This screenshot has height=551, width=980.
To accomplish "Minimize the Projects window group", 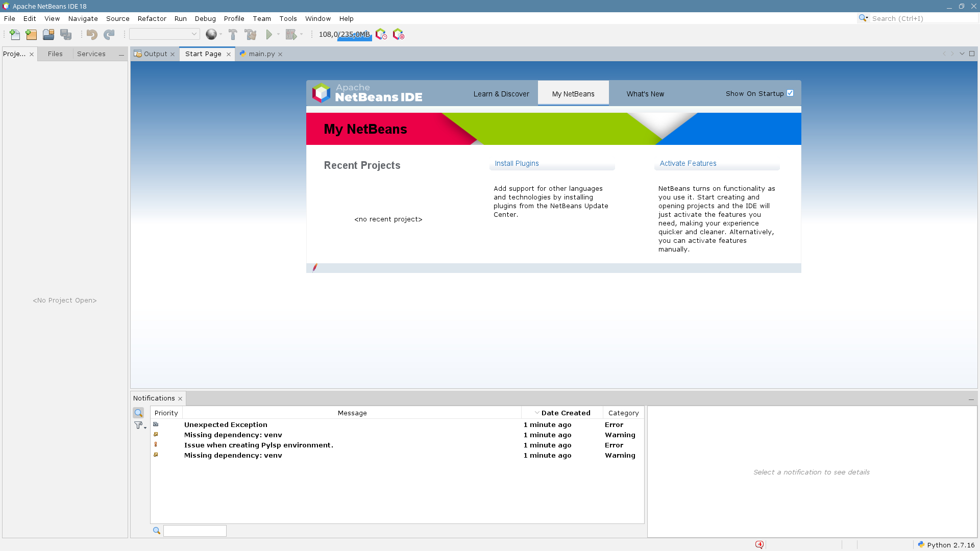I will (121, 54).
